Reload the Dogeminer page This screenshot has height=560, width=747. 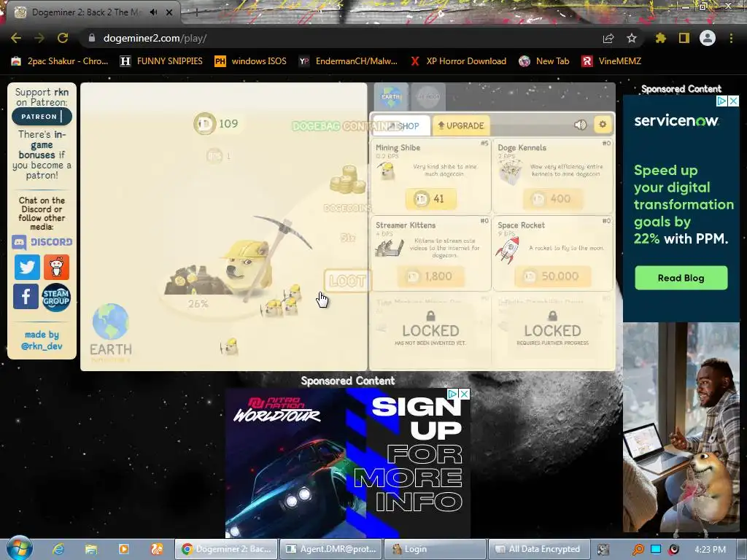coord(63,38)
